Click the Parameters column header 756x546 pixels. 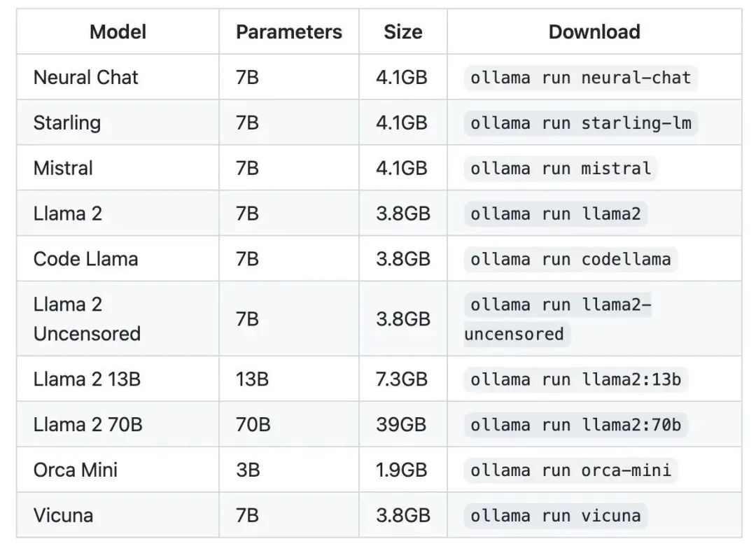tap(289, 31)
